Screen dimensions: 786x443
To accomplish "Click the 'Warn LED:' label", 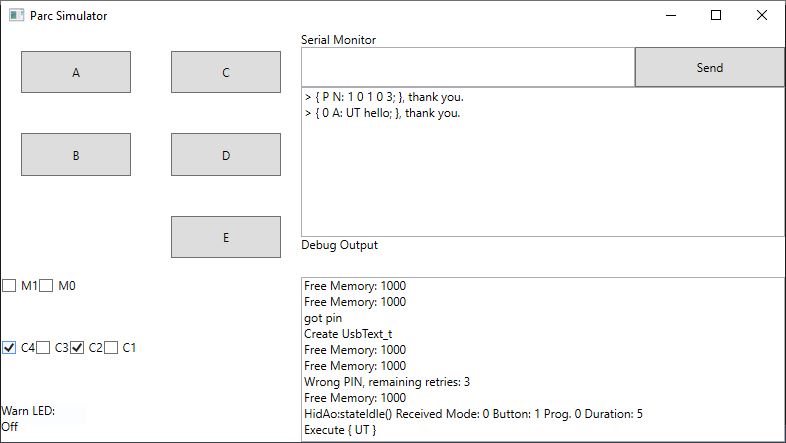I will pyautogui.click(x=28, y=411).
